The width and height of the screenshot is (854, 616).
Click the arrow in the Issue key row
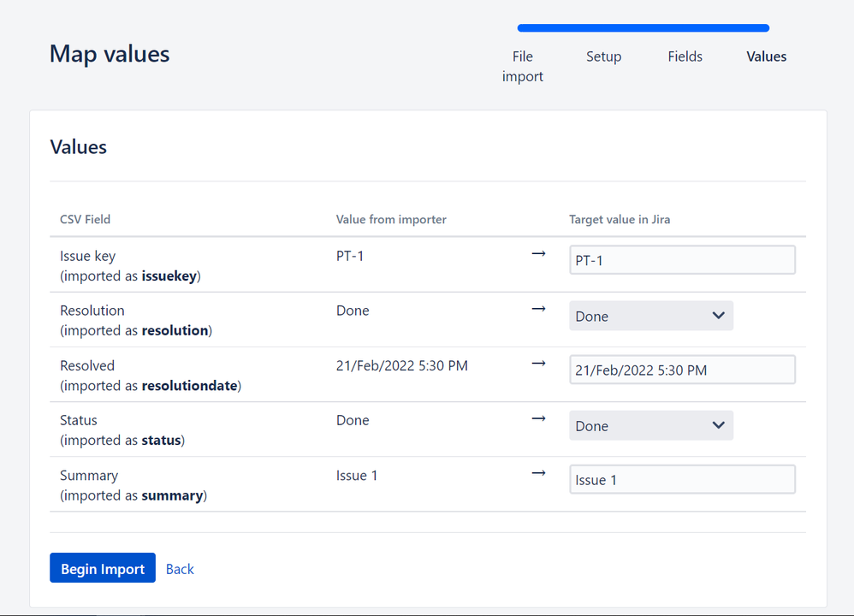click(x=538, y=254)
